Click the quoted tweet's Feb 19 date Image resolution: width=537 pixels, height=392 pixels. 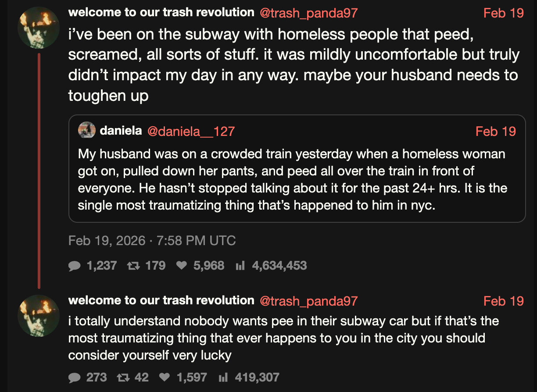coord(495,131)
